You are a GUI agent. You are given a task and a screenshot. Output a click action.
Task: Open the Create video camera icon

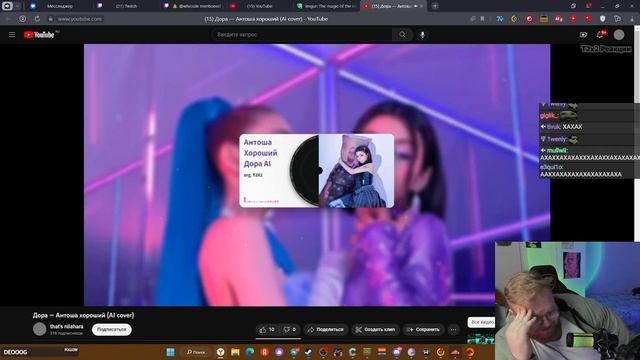[583, 35]
